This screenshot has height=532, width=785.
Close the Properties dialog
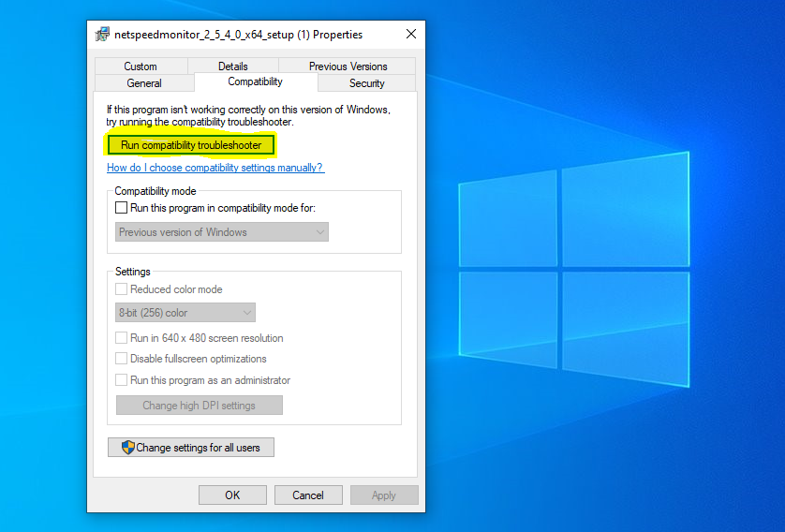point(411,34)
